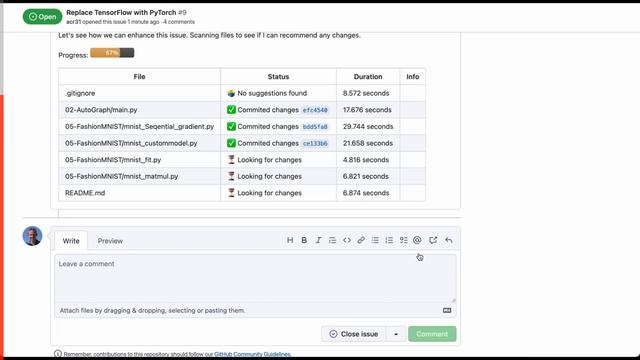The image size is (640, 360).
Task: Insert code formatting
Action: coord(347,240)
